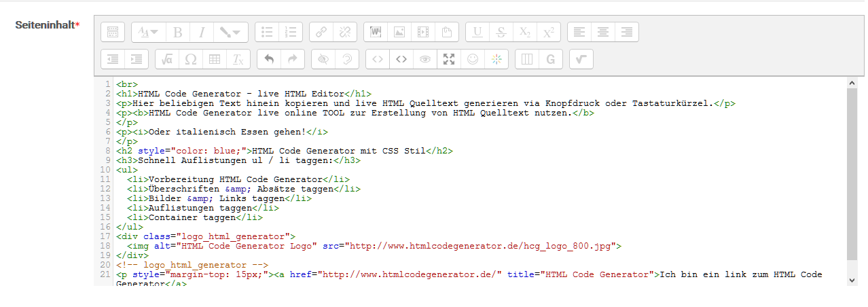Open the equation editor

coord(167,59)
